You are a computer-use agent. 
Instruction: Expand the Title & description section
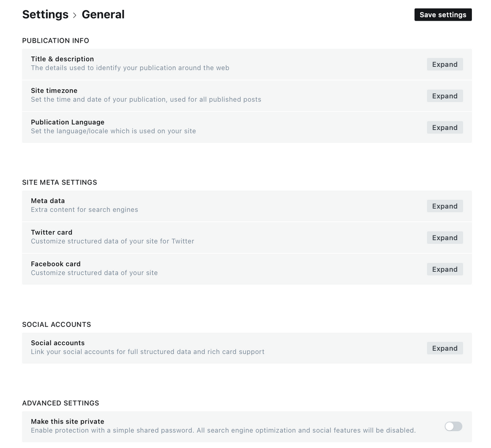[444, 64]
